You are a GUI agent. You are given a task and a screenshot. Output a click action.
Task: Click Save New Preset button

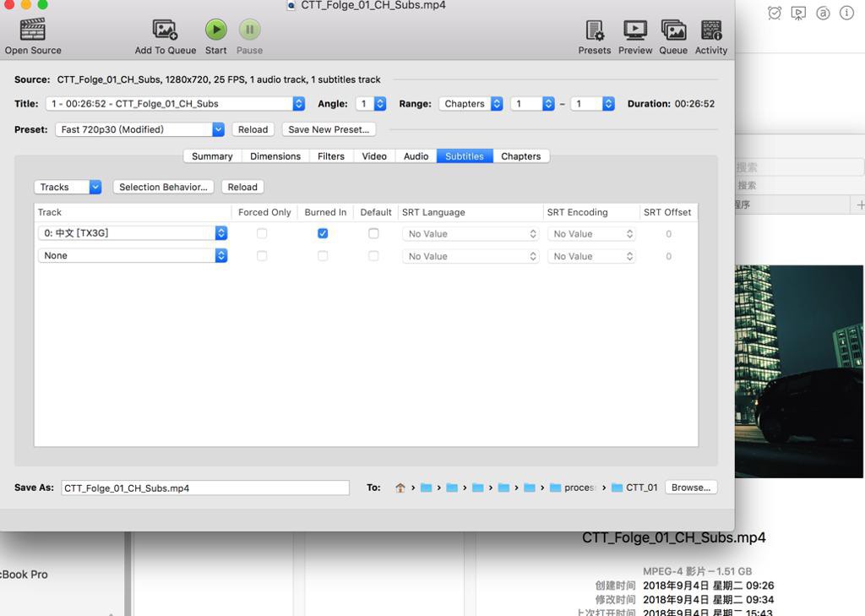click(x=329, y=130)
